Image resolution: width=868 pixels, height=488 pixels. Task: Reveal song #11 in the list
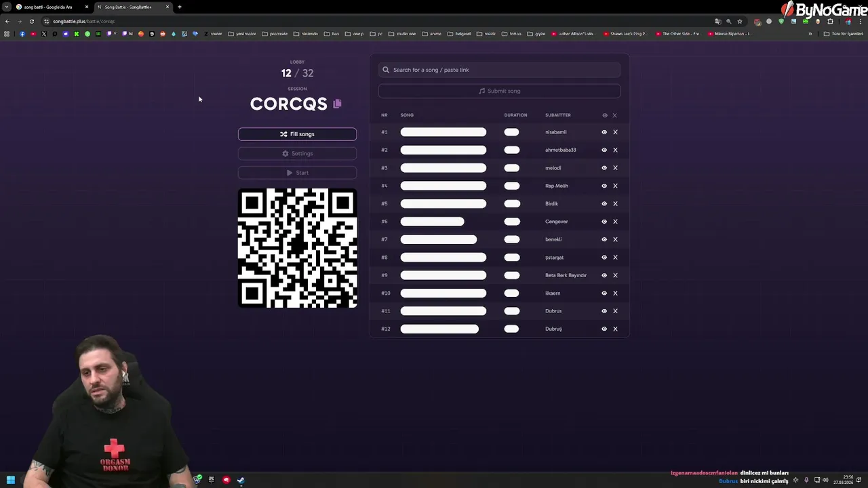point(604,311)
